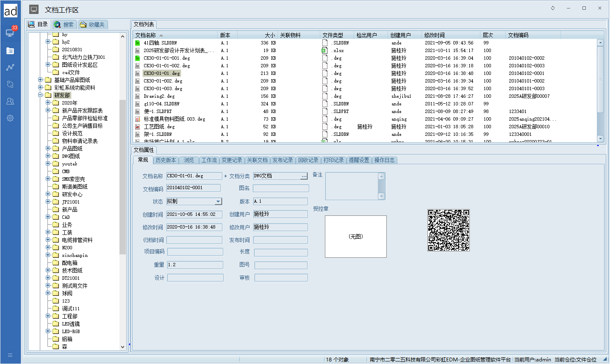Click the file icon of 标准模具物料图纸.003.dwg
610x364 pixels.
pos(137,119)
